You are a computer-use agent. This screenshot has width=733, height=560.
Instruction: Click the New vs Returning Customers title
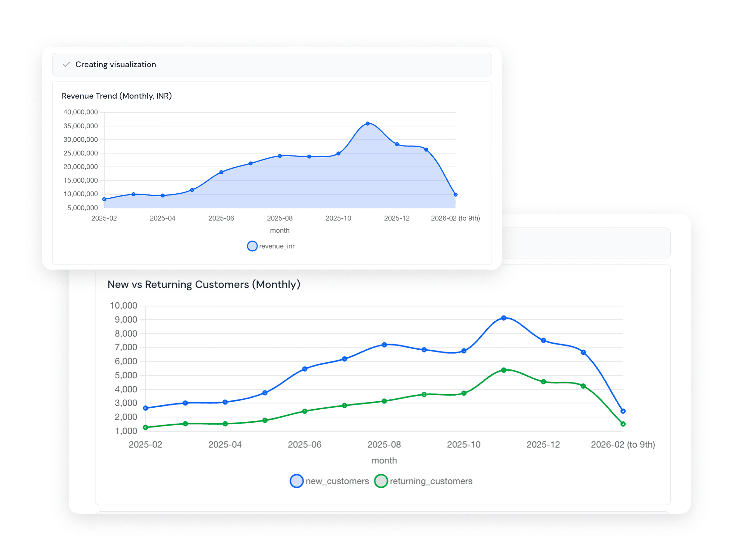(204, 284)
